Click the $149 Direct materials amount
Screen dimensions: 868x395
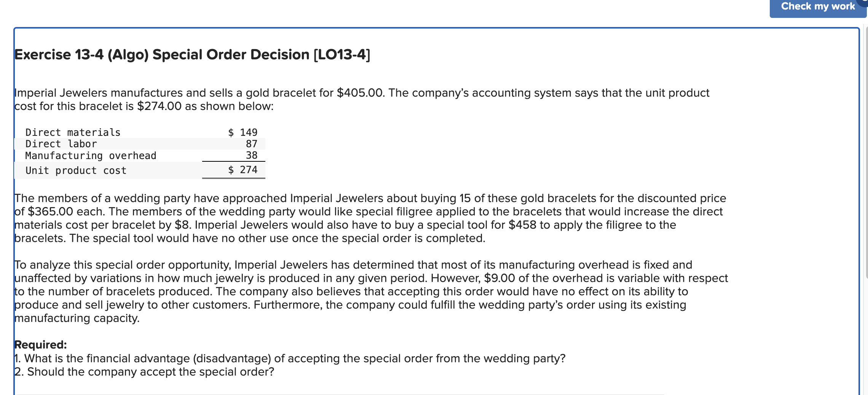[x=243, y=132]
